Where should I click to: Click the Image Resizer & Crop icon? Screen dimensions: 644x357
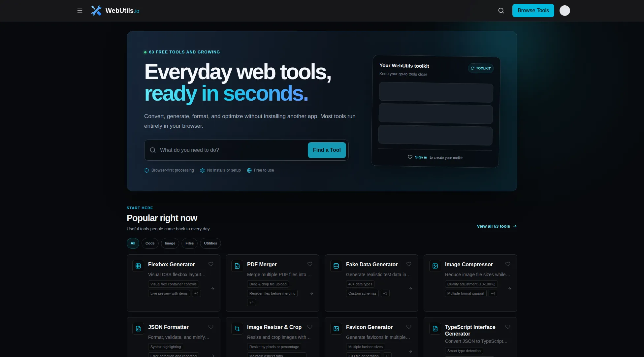click(x=237, y=329)
